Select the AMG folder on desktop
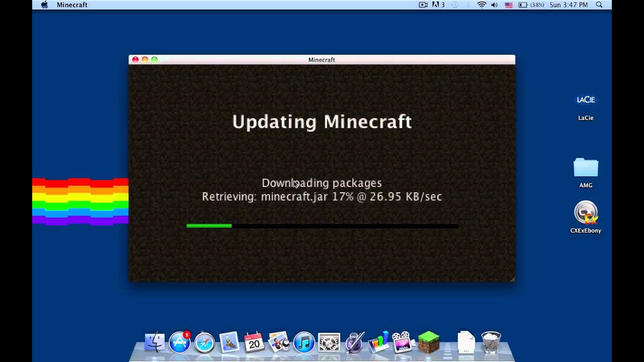The height and width of the screenshot is (362, 644). tap(586, 173)
